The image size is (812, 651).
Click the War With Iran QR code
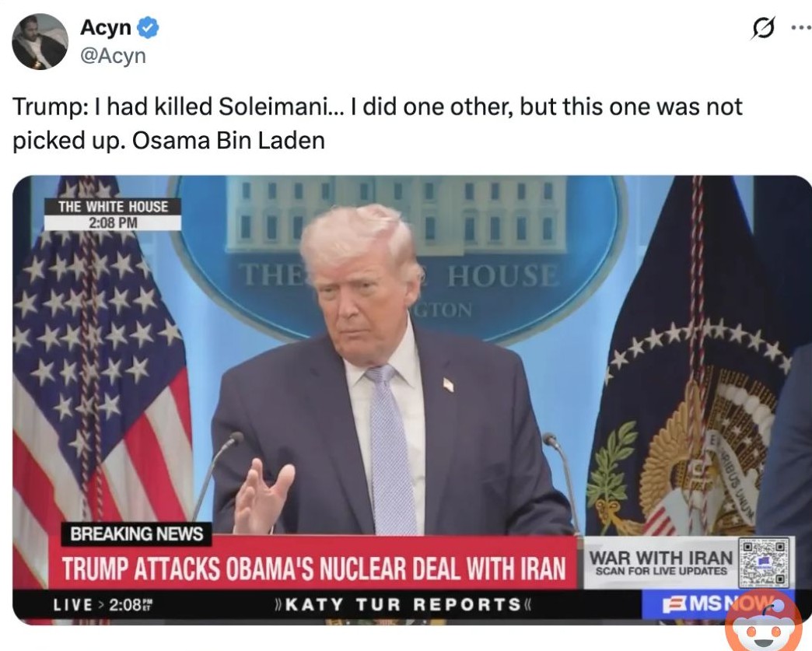click(765, 563)
